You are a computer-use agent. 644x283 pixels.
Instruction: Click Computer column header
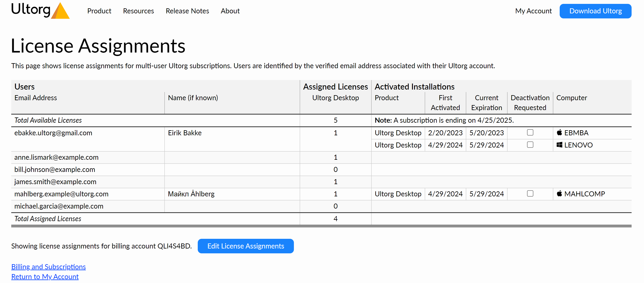pyautogui.click(x=571, y=98)
